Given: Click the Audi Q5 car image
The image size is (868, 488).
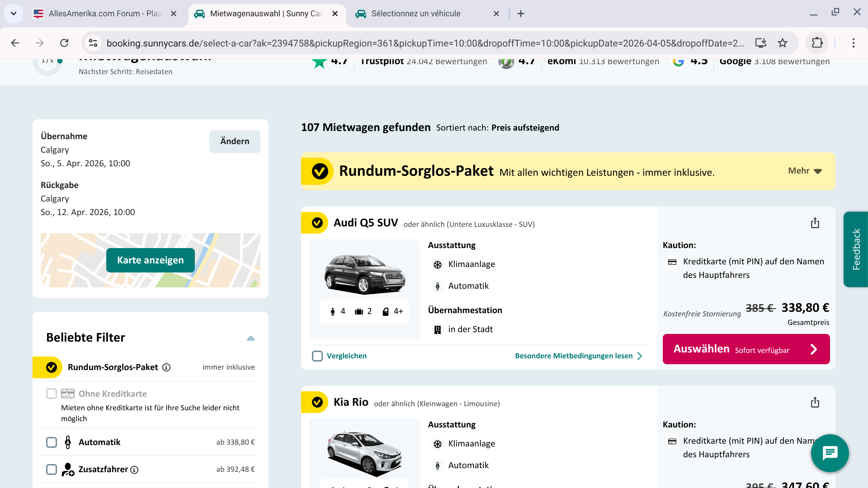Looking at the screenshot, I should point(364,274).
